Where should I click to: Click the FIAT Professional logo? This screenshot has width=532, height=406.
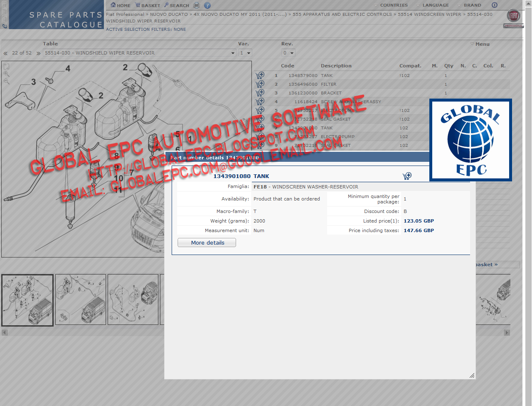point(514,18)
